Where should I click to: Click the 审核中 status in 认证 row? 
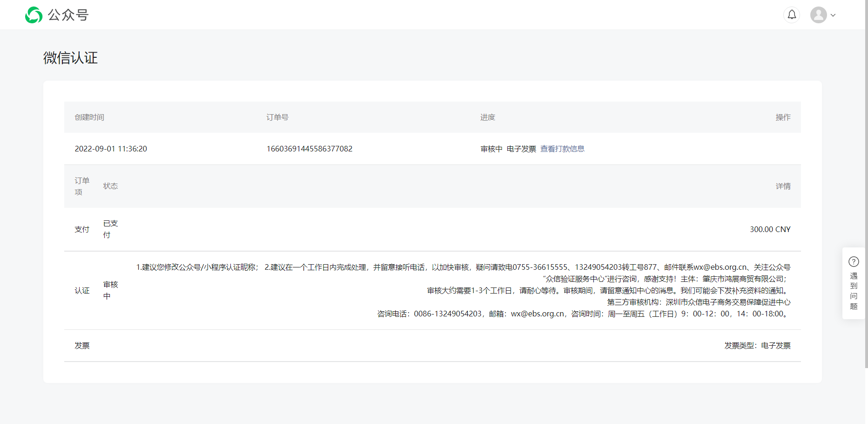tap(110, 290)
